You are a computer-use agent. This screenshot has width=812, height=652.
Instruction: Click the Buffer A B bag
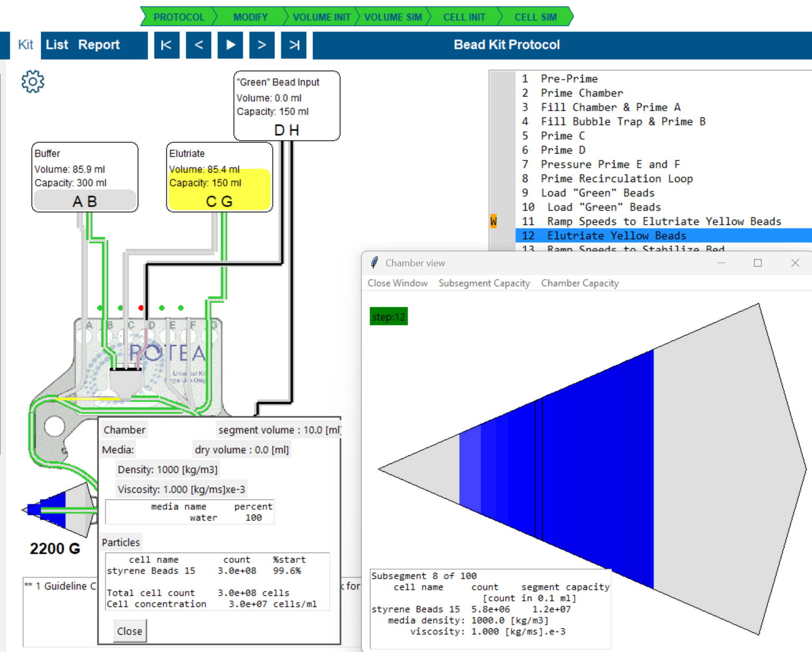85,201
